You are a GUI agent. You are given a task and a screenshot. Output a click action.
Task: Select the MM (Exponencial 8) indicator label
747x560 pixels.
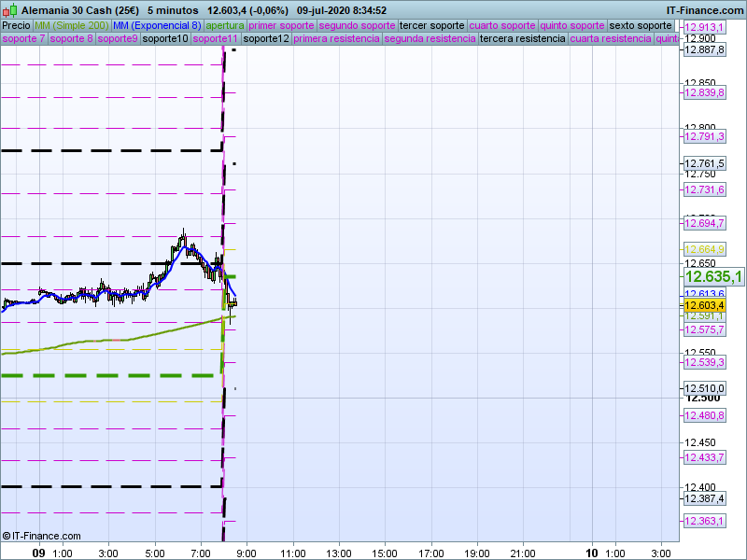click(x=157, y=26)
